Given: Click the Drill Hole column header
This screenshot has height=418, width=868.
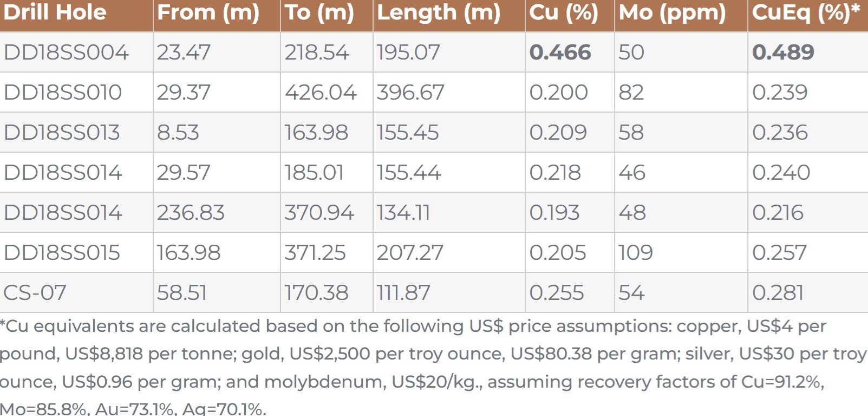Looking at the screenshot, I should coord(55,12).
